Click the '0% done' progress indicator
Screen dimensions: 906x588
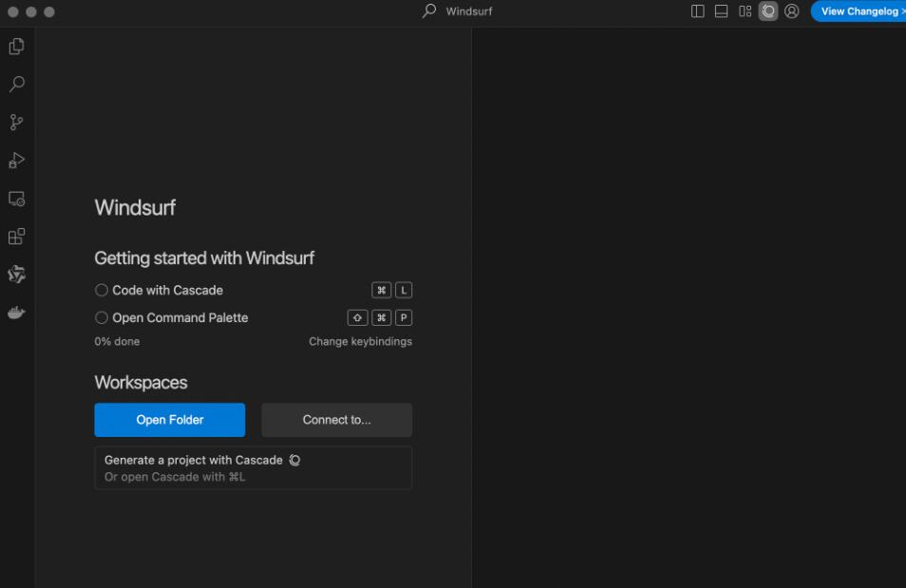(117, 341)
